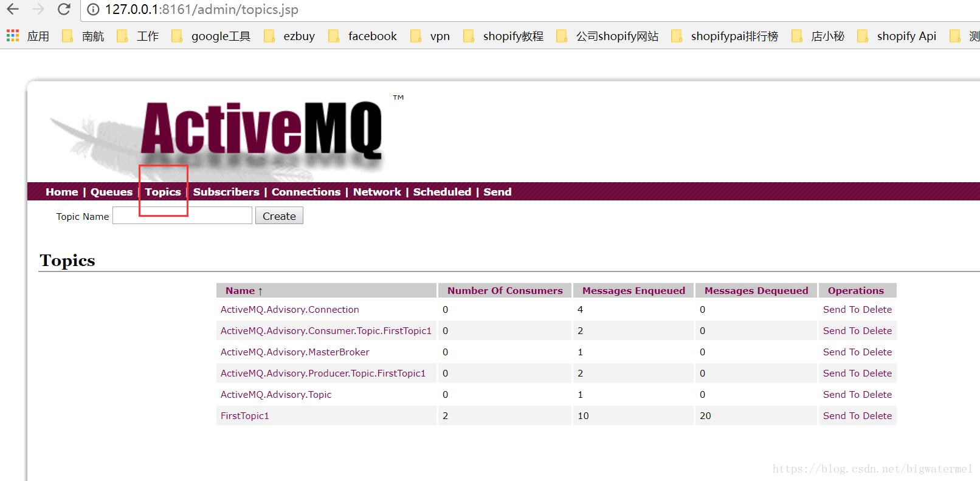Open ActiveMQ.Advisory.Topic topic link
The image size is (980, 481).
276,394
